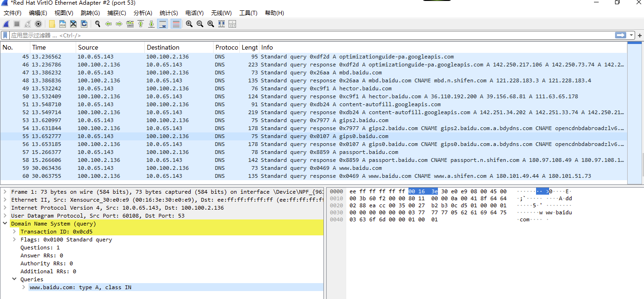This screenshot has height=299, width=644.
Task: Click the display filter bookmark icon
Action: point(5,36)
